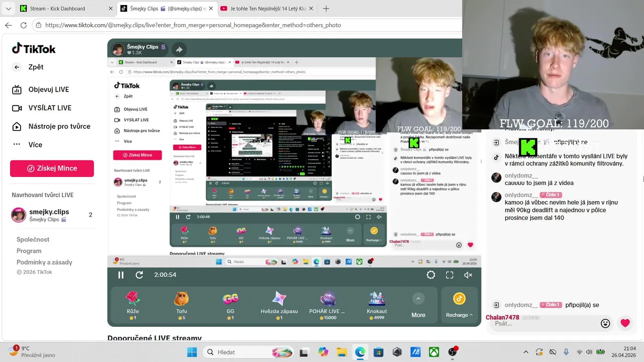Open the TikTok logo home link
644x362 pixels.
pos(34,48)
